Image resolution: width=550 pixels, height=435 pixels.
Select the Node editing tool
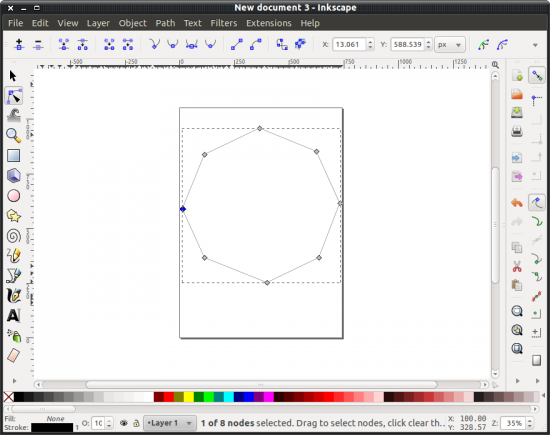(x=14, y=96)
